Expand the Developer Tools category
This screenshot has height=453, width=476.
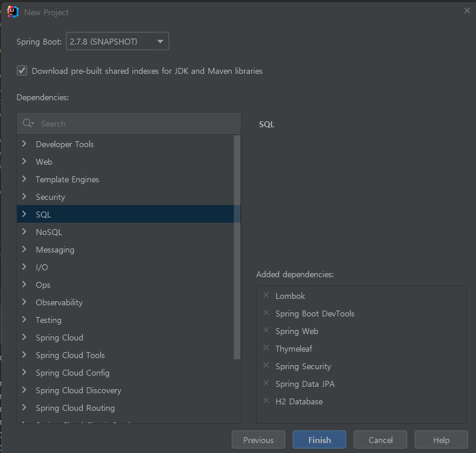point(24,144)
